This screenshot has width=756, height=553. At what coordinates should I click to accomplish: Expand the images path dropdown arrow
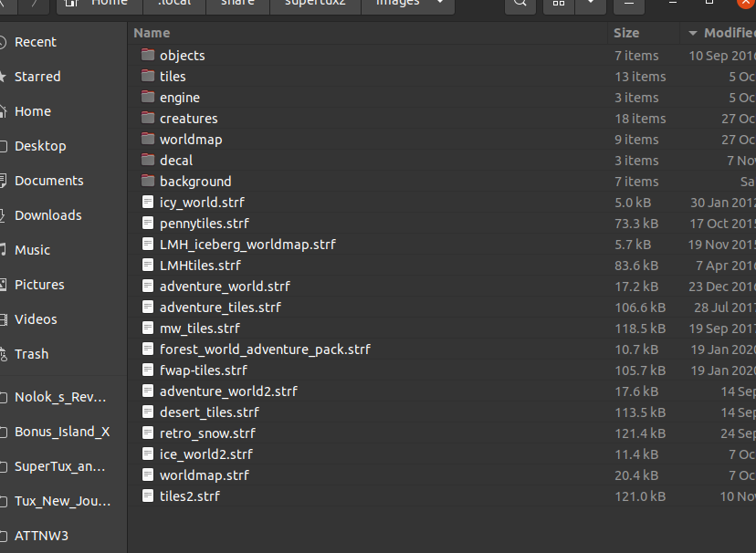(442, 3)
